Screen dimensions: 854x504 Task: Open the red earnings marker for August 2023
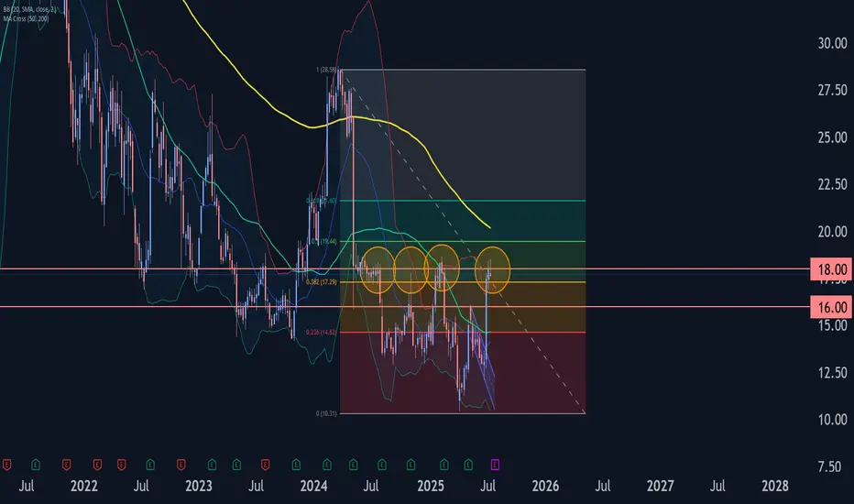(x=265, y=465)
